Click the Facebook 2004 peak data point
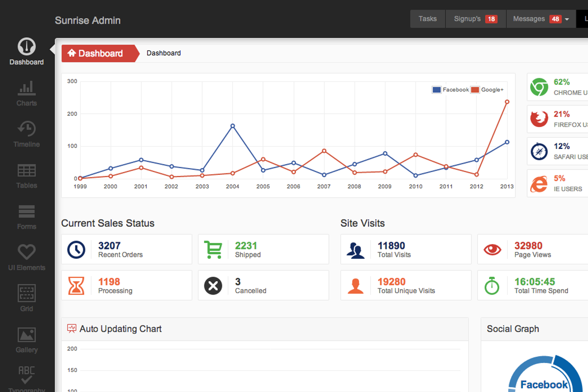The width and height of the screenshot is (588, 392). 233,126
